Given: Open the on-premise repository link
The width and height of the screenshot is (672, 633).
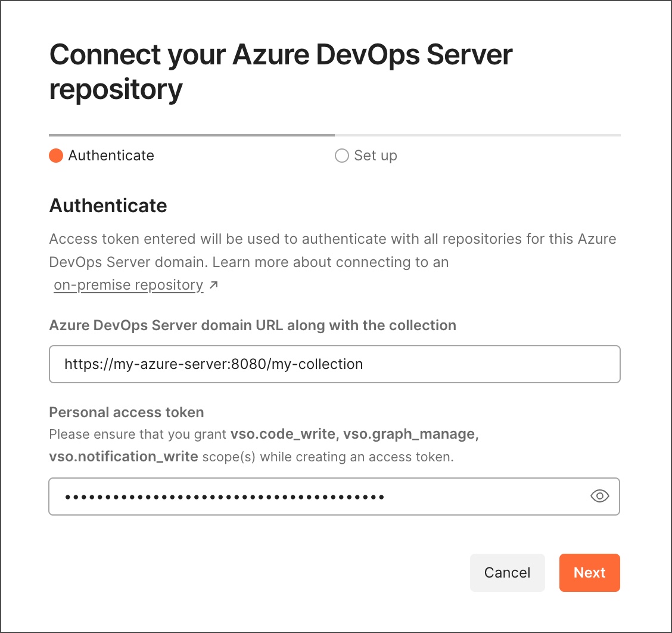Looking at the screenshot, I should pos(128,286).
